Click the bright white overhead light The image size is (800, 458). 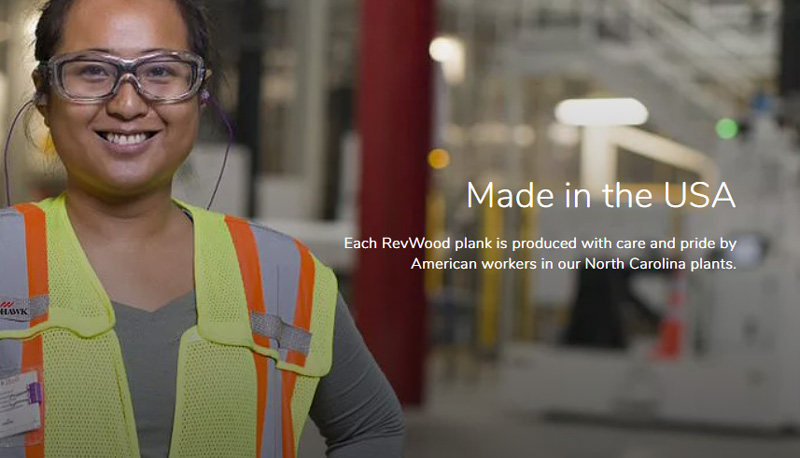point(601,112)
